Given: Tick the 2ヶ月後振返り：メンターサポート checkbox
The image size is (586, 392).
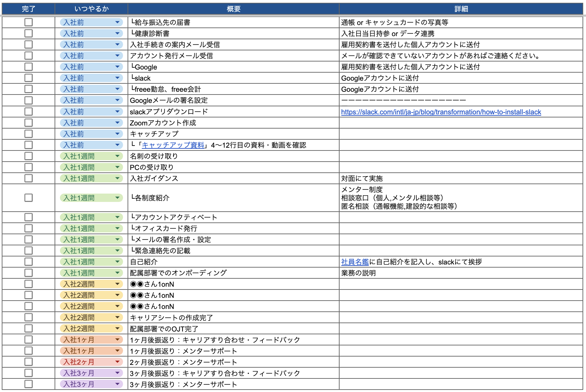Looking at the screenshot, I should click(x=29, y=362).
